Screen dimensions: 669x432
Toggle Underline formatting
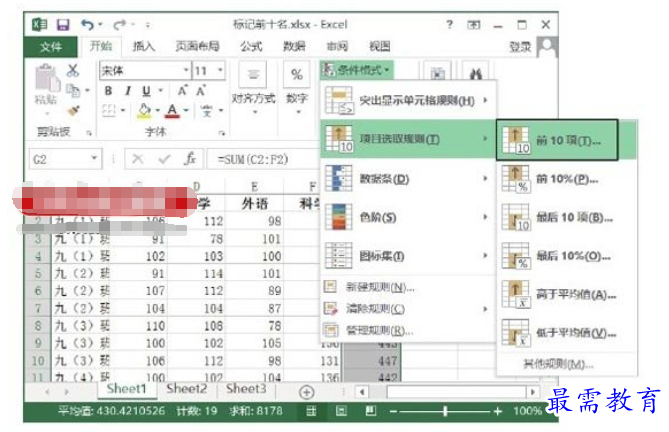(146, 91)
